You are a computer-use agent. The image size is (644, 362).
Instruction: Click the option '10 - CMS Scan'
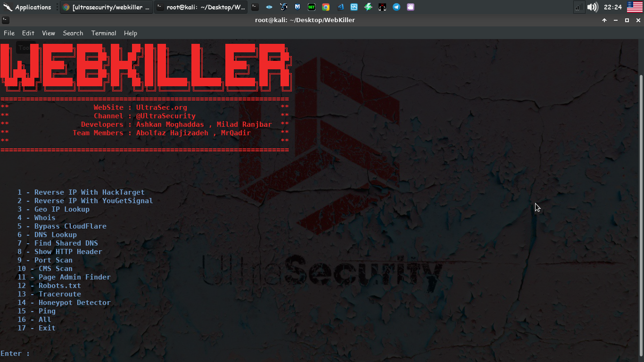45,269
